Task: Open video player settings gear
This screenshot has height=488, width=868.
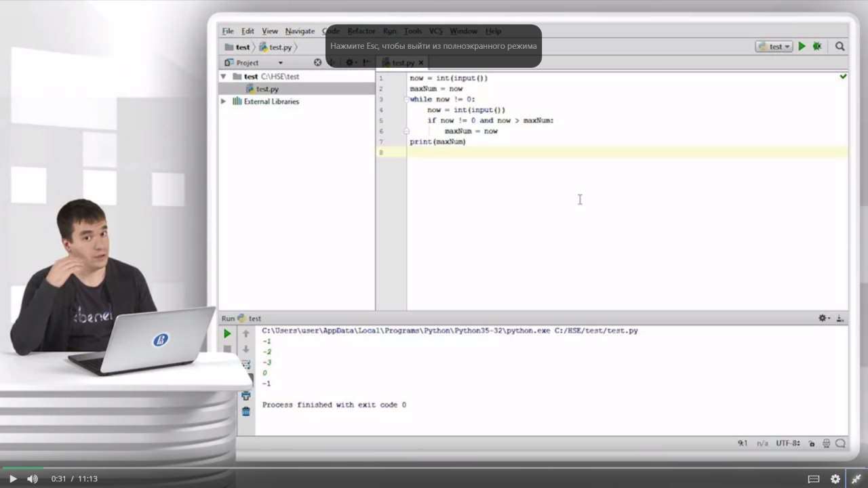Action: point(835,479)
